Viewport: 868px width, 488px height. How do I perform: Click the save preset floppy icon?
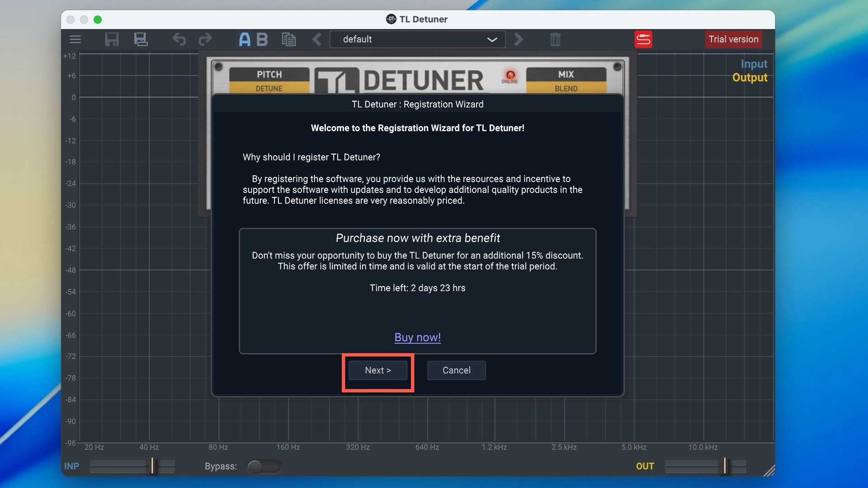pos(112,39)
